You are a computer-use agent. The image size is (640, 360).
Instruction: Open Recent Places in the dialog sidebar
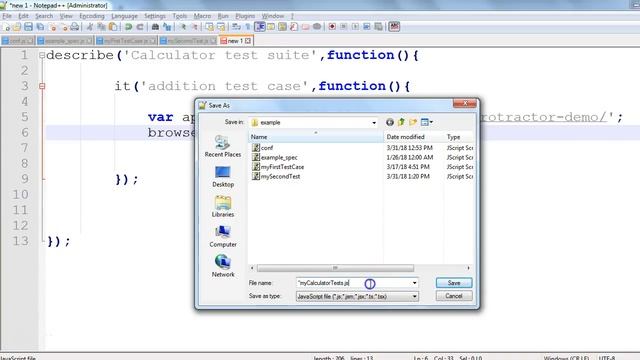(x=223, y=146)
